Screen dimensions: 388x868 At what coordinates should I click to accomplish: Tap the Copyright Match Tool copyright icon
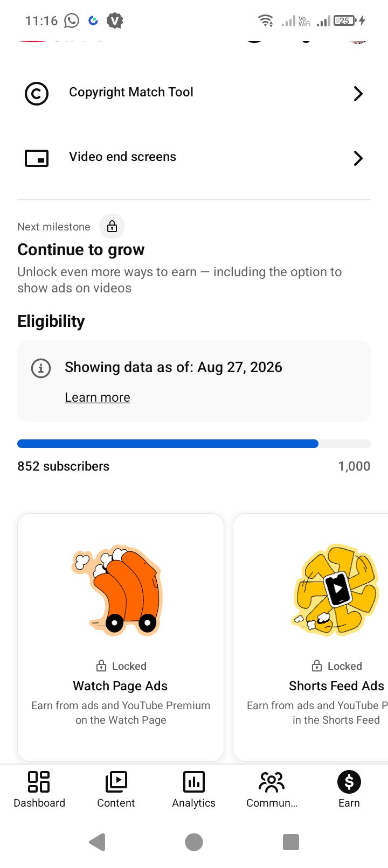click(x=37, y=94)
